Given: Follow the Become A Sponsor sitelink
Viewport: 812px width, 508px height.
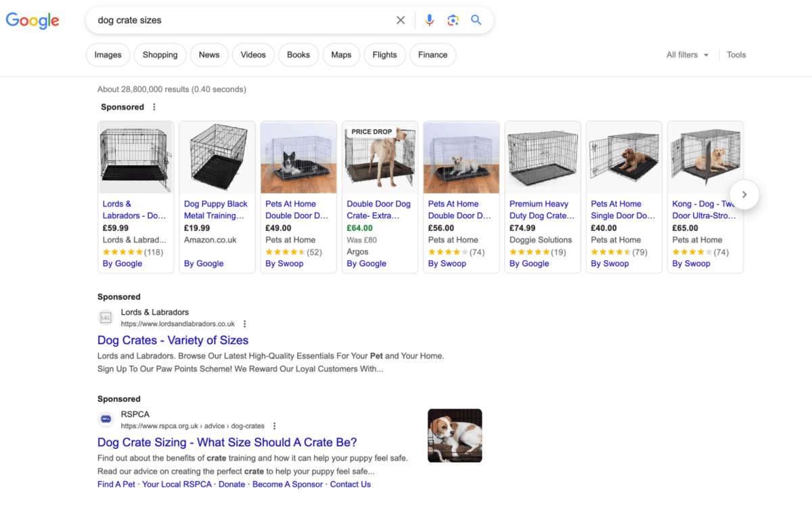Looking at the screenshot, I should [288, 484].
